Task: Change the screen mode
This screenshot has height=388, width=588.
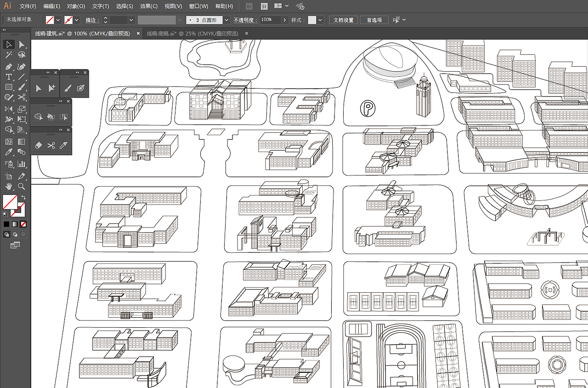Action: 15,245
